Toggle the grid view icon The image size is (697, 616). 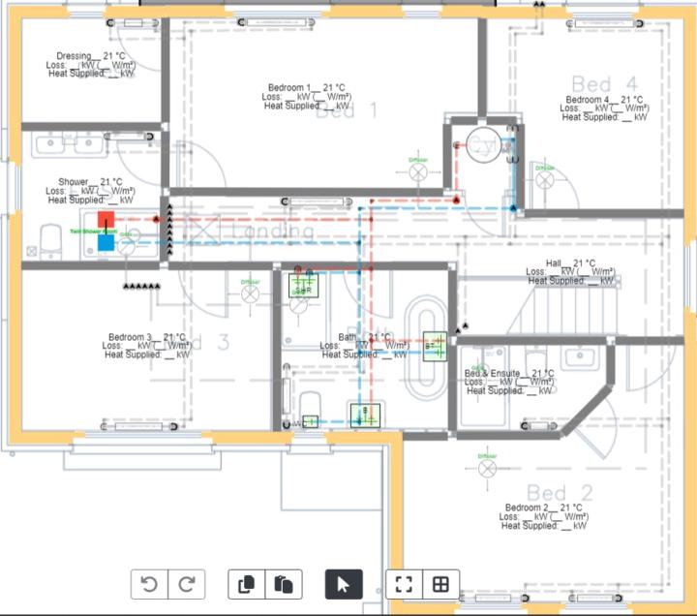(440, 584)
